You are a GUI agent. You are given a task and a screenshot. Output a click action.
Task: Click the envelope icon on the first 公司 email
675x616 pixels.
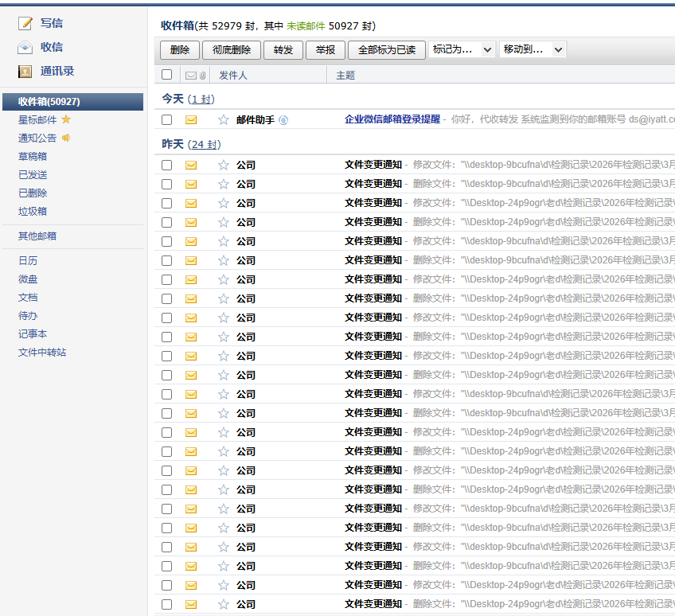[191, 165]
